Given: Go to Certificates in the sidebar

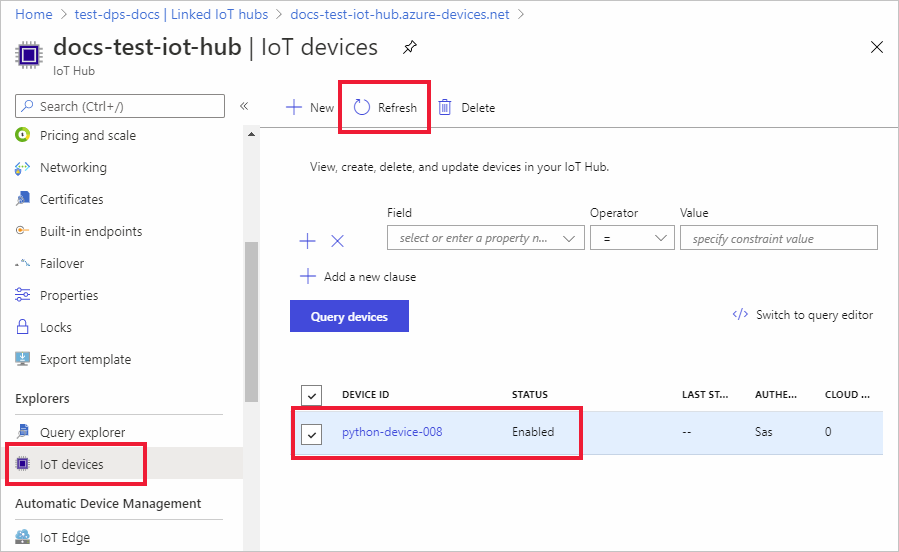Looking at the screenshot, I should point(71,199).
